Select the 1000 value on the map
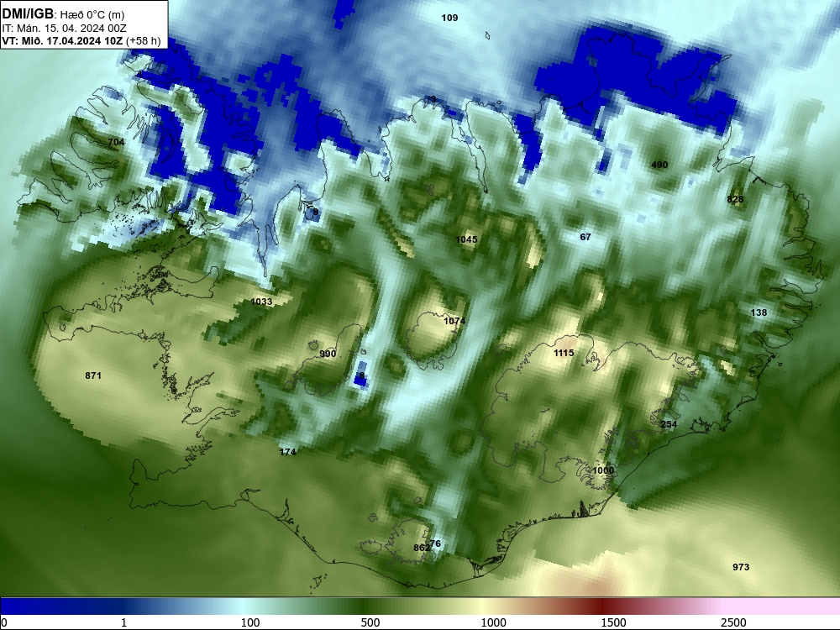The image size is (840, 630). pyautogui.click(x=603, y=470)
